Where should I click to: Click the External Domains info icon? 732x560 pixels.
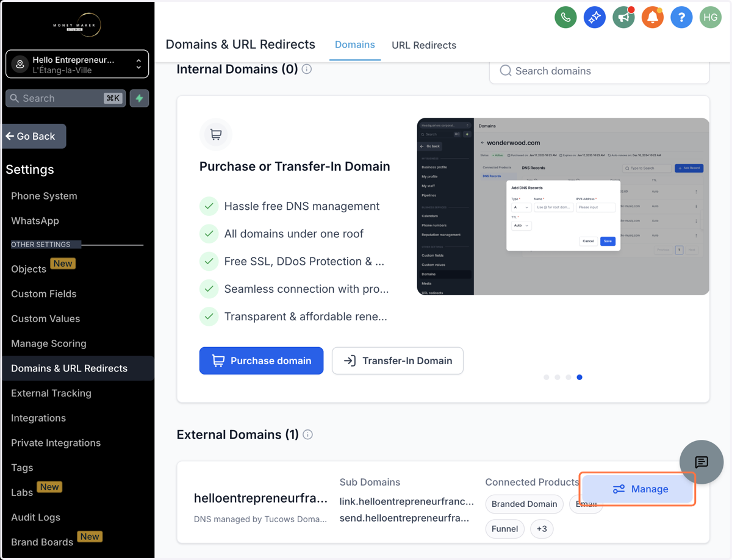pos(308,435)
